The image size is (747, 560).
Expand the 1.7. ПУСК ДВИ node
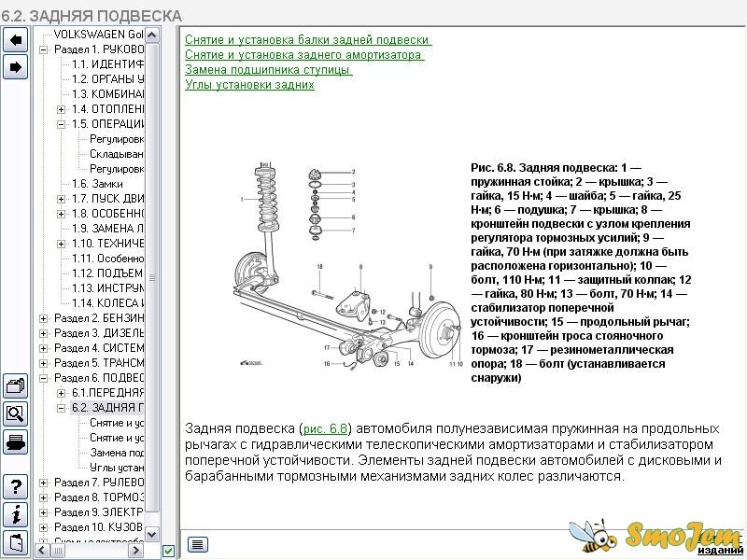pyautogui.click(x=61, y=199)
